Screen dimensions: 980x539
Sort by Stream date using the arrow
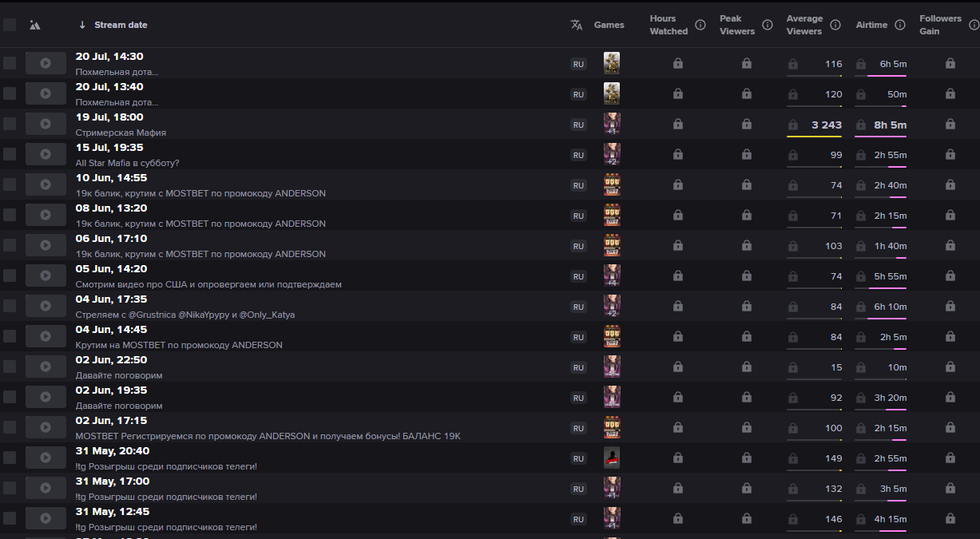(82, 25)
